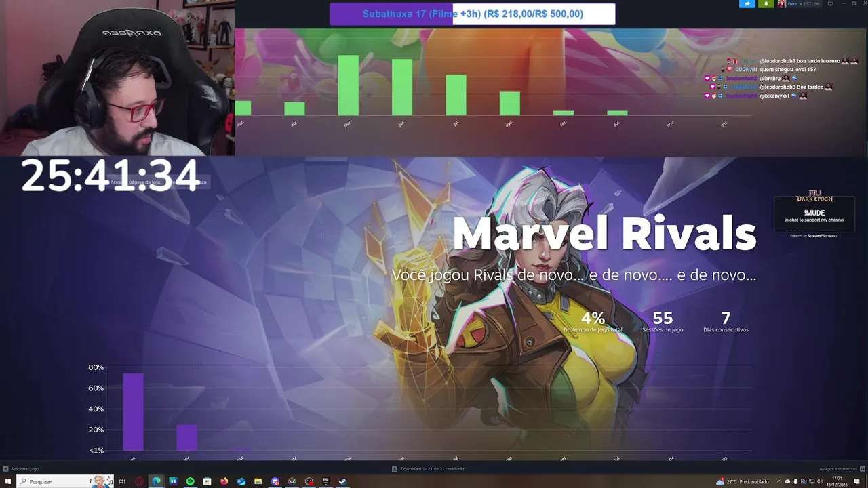Switch to OBS Studio taskbar icon

click(x=309, y=481)
